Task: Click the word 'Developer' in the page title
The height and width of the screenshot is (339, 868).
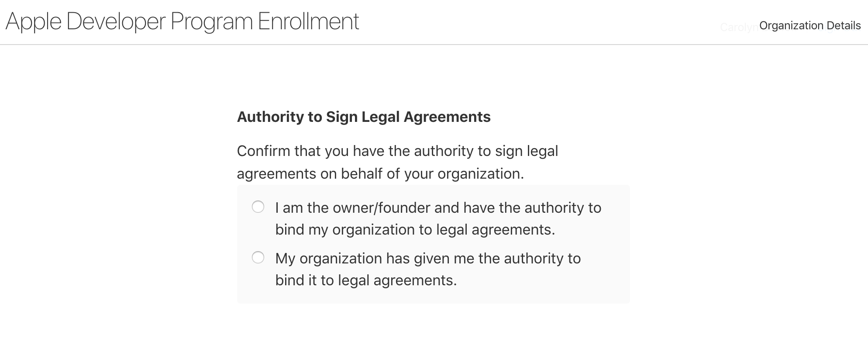Action: click(116, 21)
